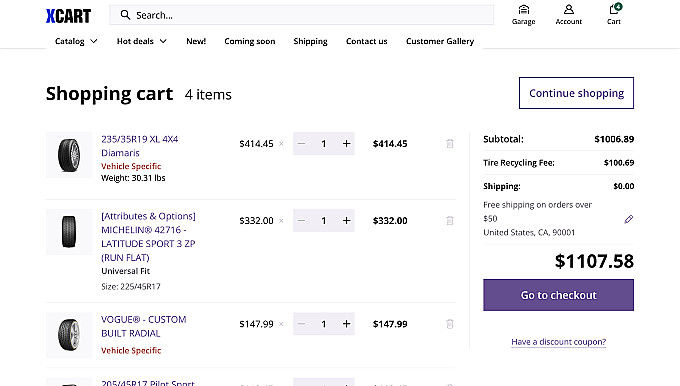Click the Size: 225/45R17 text
Viewport: 680px width, 386px height.
tap(131, 287)
